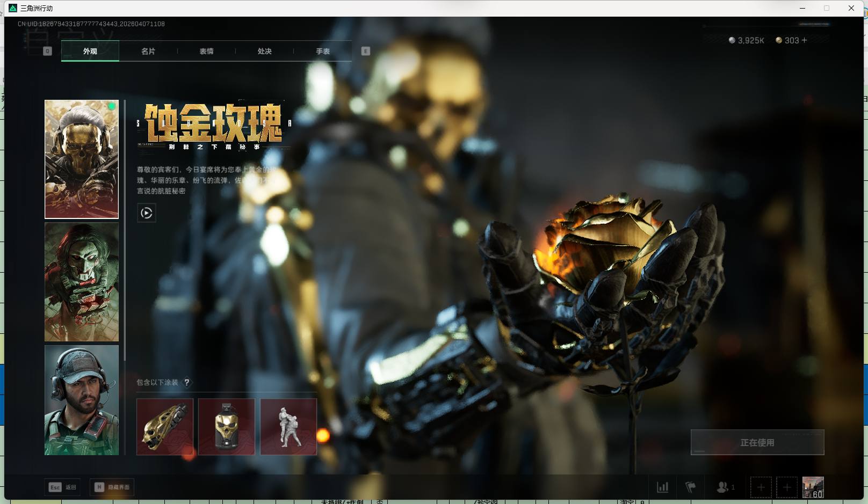Image resolution: width=868 pixels, height=504 pixels.
Task: Play the 蚀金玫瑰 skin preview video
Action: [x=147, y=213]
